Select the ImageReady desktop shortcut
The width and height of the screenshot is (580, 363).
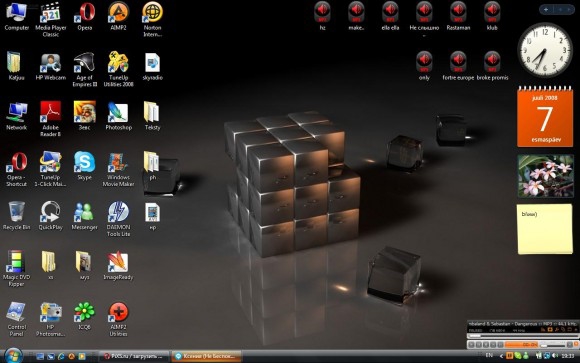pyautogui.click(x=118, y=266)
